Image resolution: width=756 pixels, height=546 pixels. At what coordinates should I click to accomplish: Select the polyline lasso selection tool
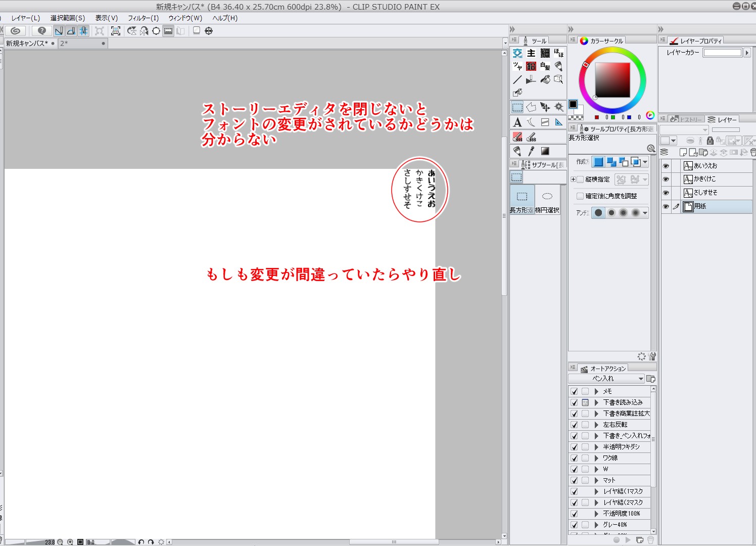tap(531, 107)
